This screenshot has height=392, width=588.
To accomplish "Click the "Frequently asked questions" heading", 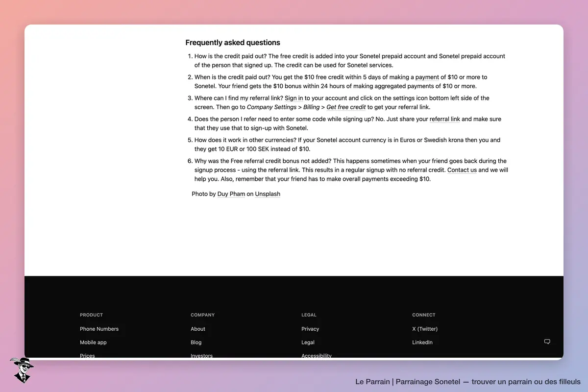I will [x=233, y=43].
